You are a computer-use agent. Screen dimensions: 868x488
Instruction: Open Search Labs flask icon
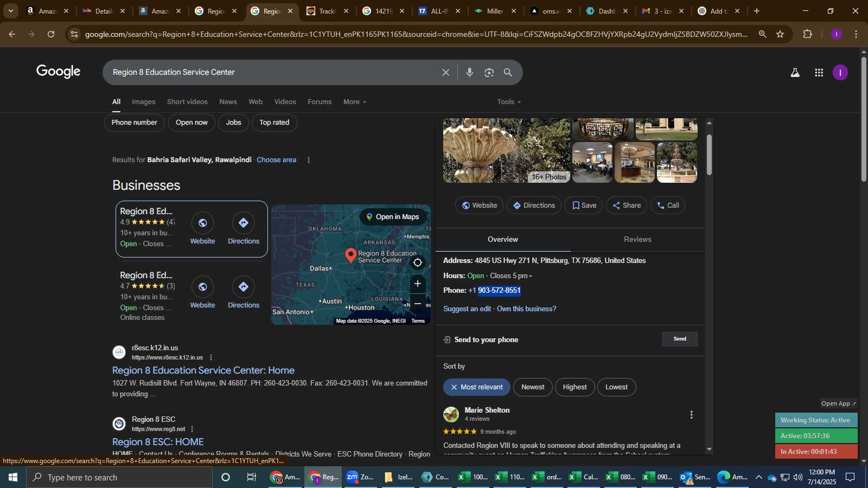(x=795, y=73)
